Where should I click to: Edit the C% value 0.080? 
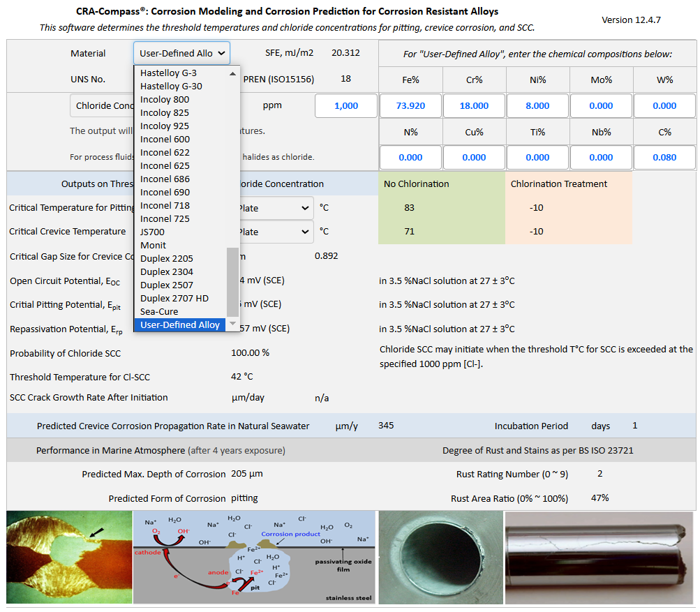[x=664, y=157]
